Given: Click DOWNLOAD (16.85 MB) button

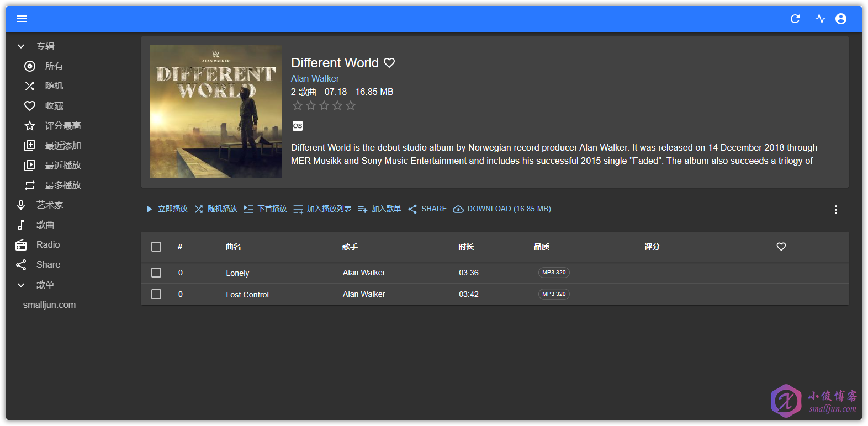Looking at the screenshot, I should (x=502, y=209).
